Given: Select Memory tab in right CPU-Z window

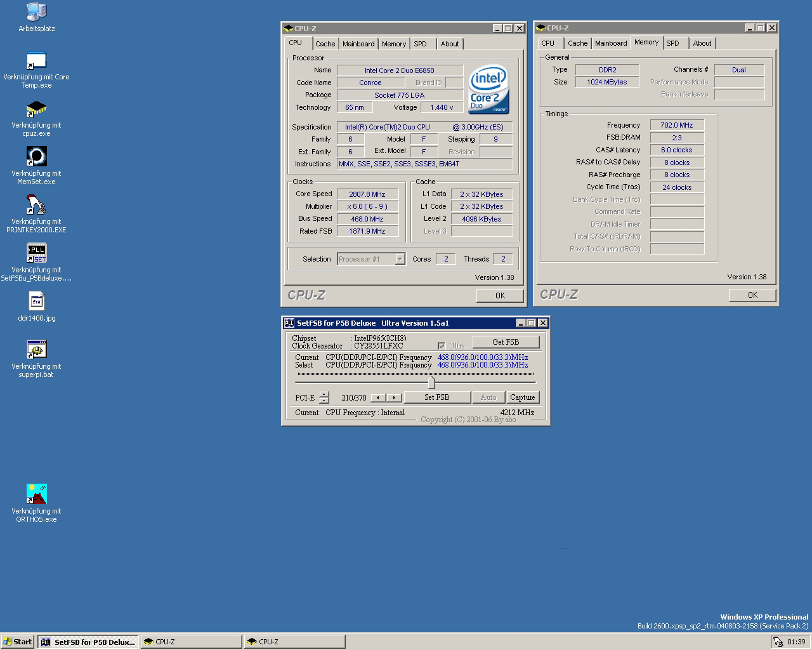Looking at the screenshot, I should click(646, 42).
